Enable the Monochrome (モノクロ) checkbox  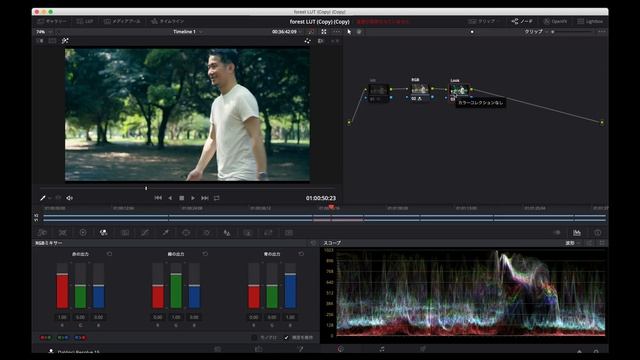[255, 338]
